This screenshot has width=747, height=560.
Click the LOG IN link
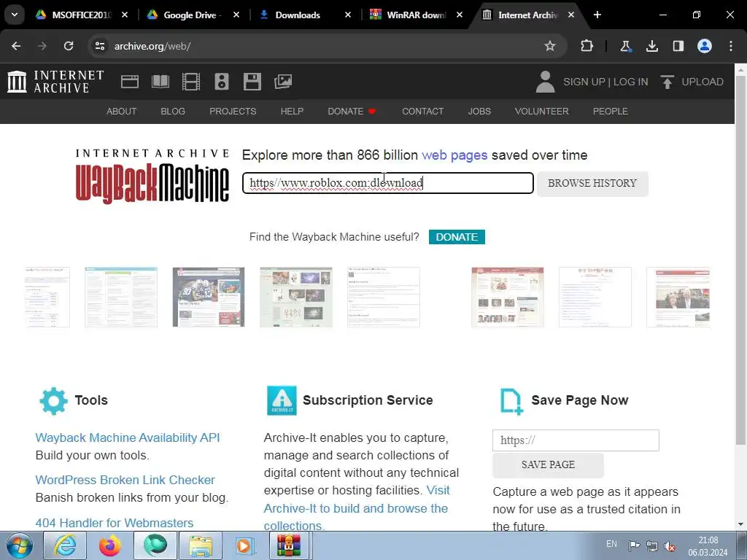point(631,82)
